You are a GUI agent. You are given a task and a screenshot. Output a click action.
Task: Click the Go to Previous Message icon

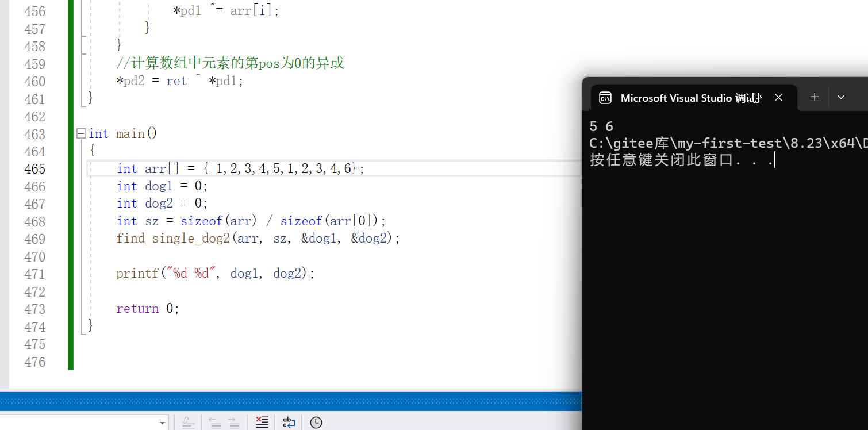click(x=215, y=423)
